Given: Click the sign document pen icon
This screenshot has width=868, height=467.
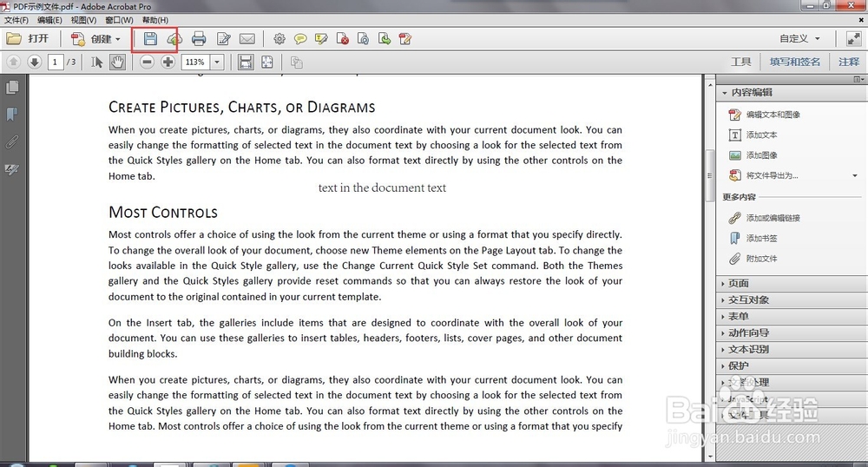Looking at the screenshot, I should pos(224,39).
